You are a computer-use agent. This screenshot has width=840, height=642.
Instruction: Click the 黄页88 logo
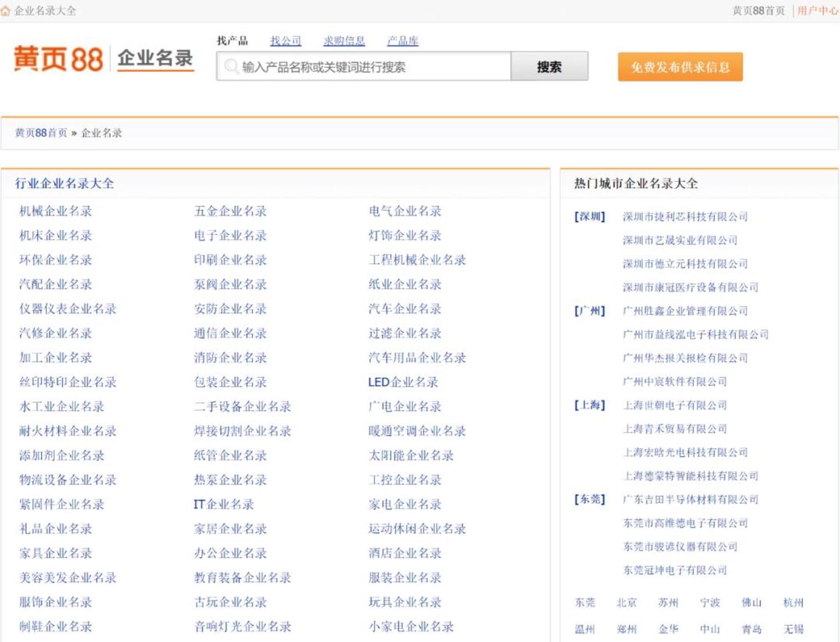(58, 59)
